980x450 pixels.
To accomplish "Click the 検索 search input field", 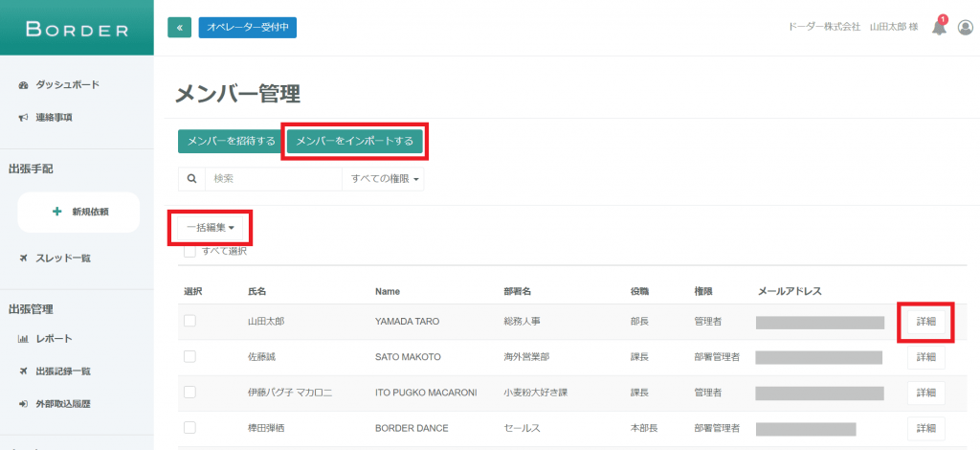I will tap(273, 178).
